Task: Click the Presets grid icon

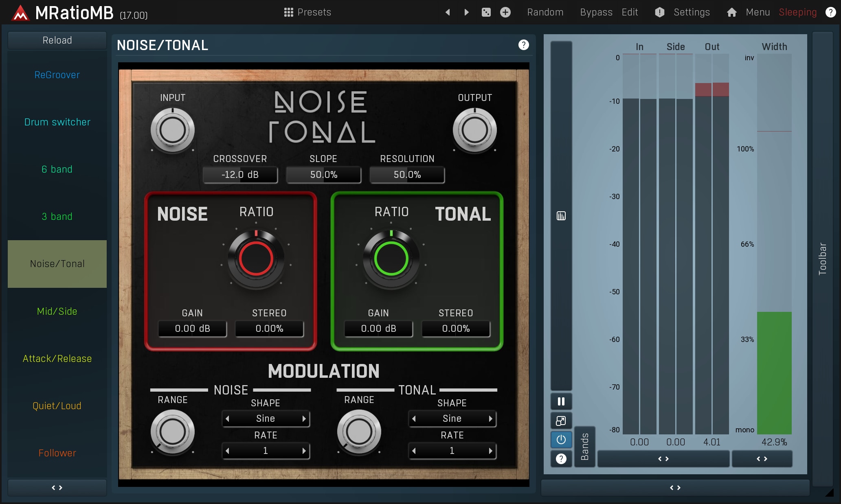Action: (x=288, y=12)
